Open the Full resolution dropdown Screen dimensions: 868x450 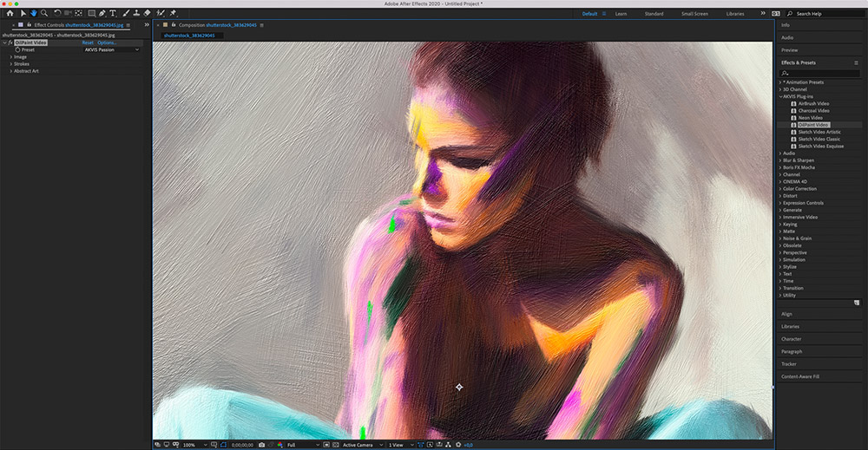[299, 445]
